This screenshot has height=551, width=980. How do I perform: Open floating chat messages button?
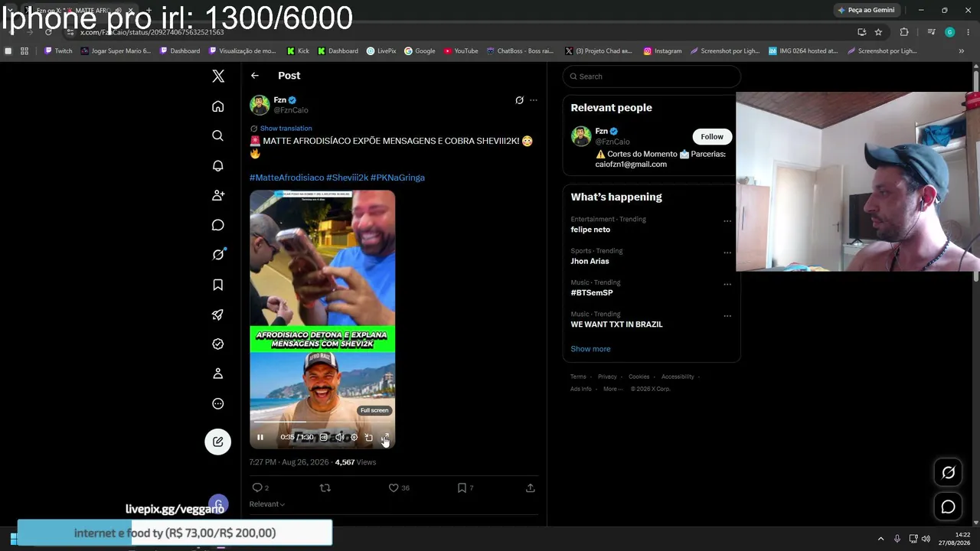[x=948, y=507]
